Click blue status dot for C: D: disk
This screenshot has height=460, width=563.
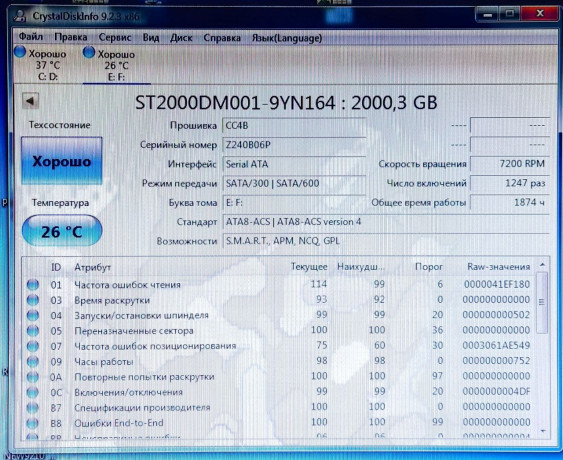click(20, 52)
